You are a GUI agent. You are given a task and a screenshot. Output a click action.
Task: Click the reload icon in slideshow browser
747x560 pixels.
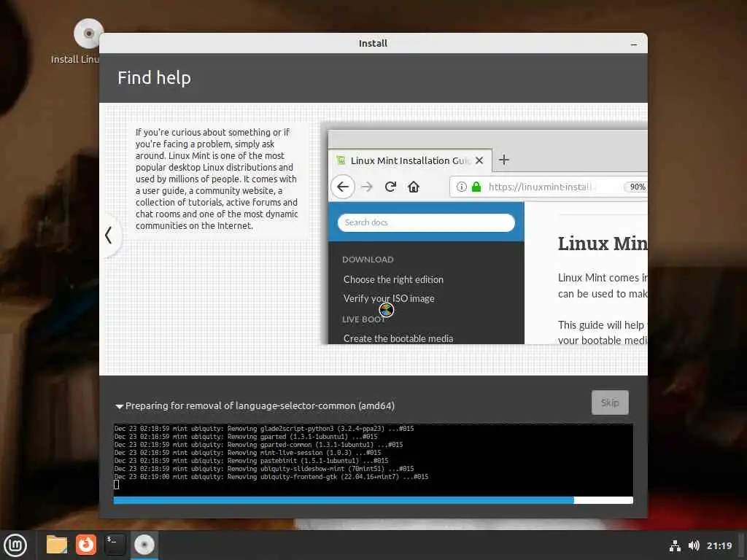click(x=390, y=187)
